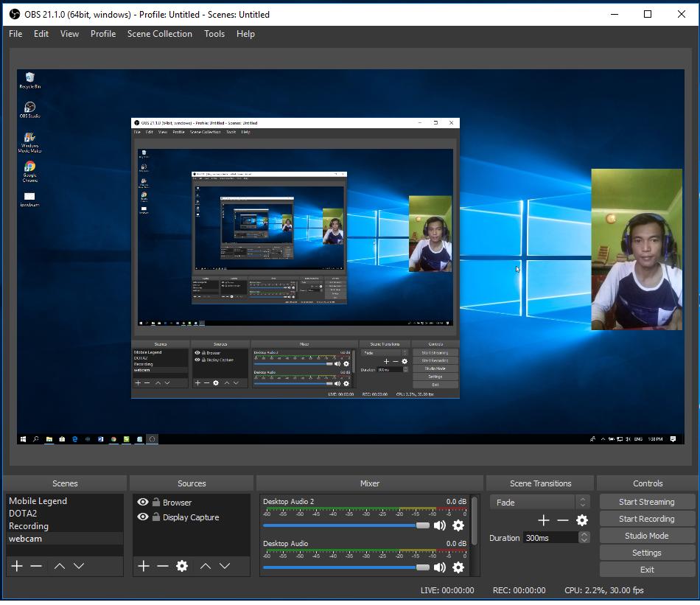Open transition properties gear icon
This screenshot has height=605, width=700.
pos(581,520)
